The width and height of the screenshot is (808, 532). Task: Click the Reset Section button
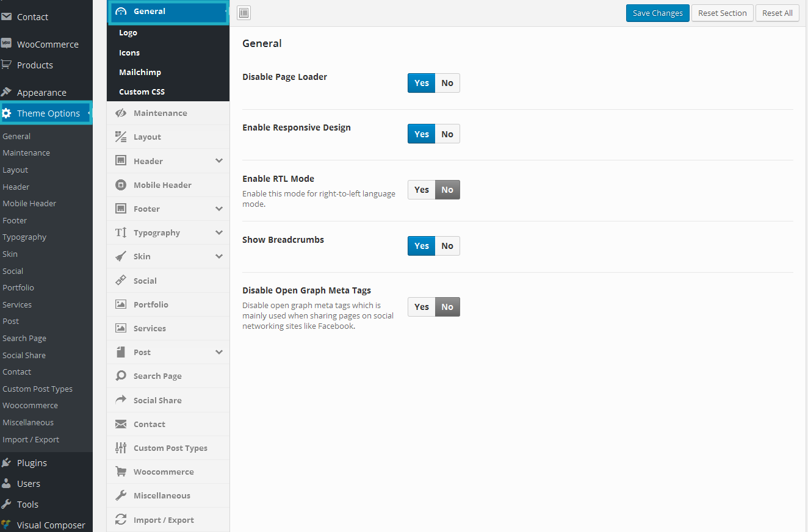pyautogui.click(x=723, y=13)
